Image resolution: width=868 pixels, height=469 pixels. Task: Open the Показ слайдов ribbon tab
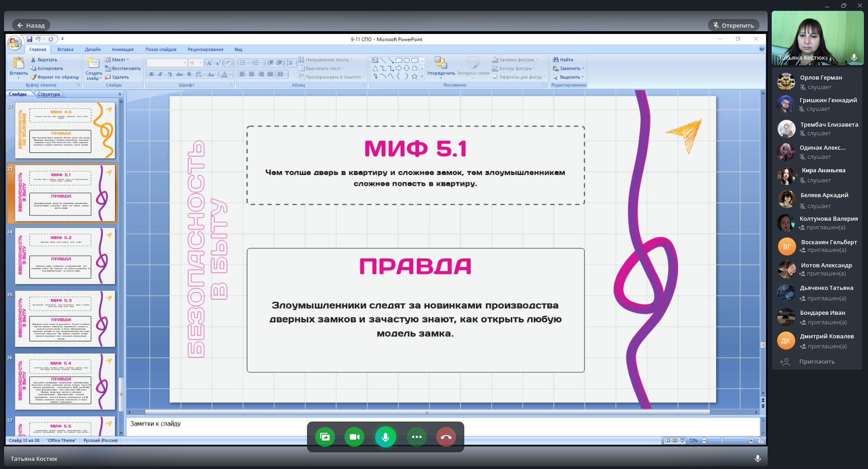(161, 49)
